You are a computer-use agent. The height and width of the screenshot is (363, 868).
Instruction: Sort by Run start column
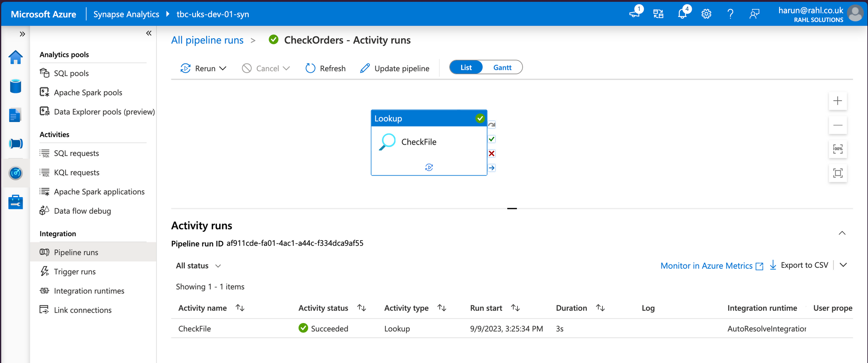pos(515,308)
